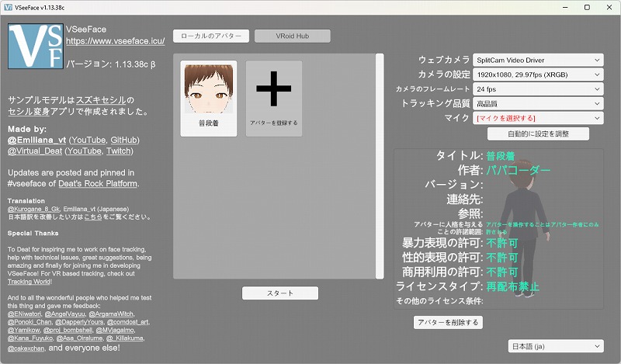Open the @Yamikow link
Viewport: 621px width, 364px height.
(24, 330)
